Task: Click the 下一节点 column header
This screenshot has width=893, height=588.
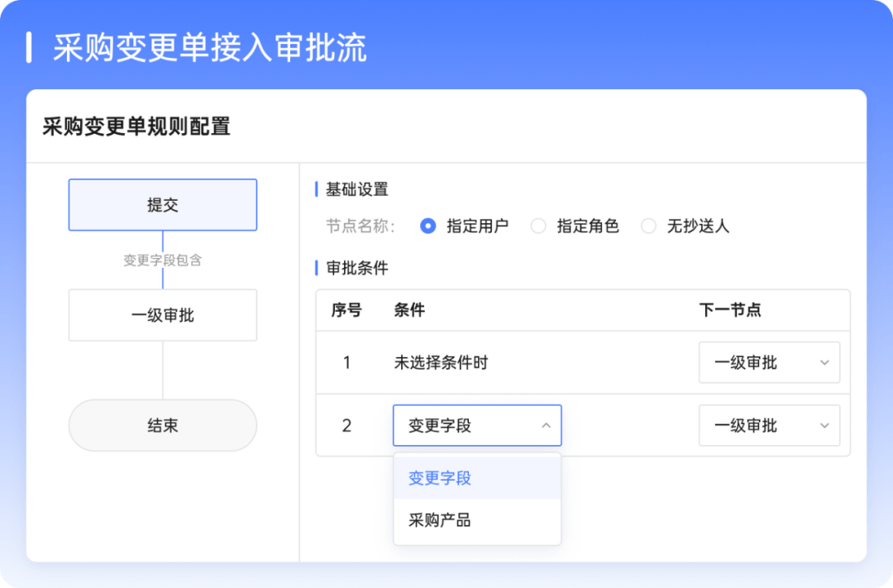Action: click(730, 310)
